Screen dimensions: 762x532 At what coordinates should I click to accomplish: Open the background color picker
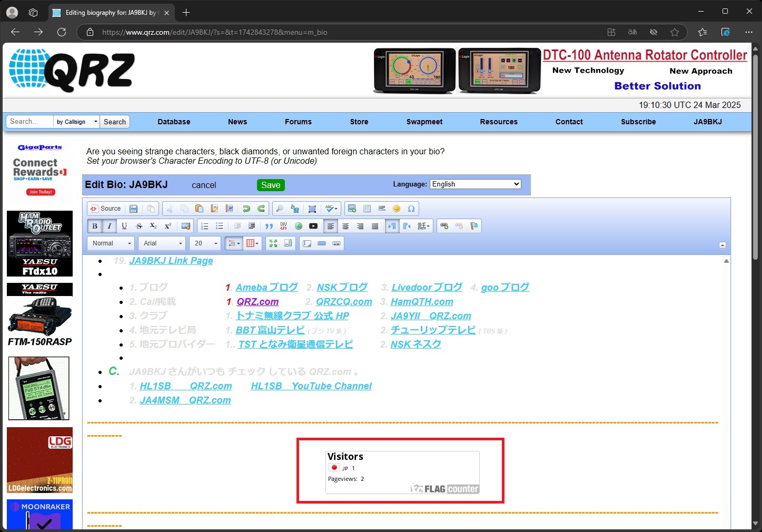(x=253, y=243)
